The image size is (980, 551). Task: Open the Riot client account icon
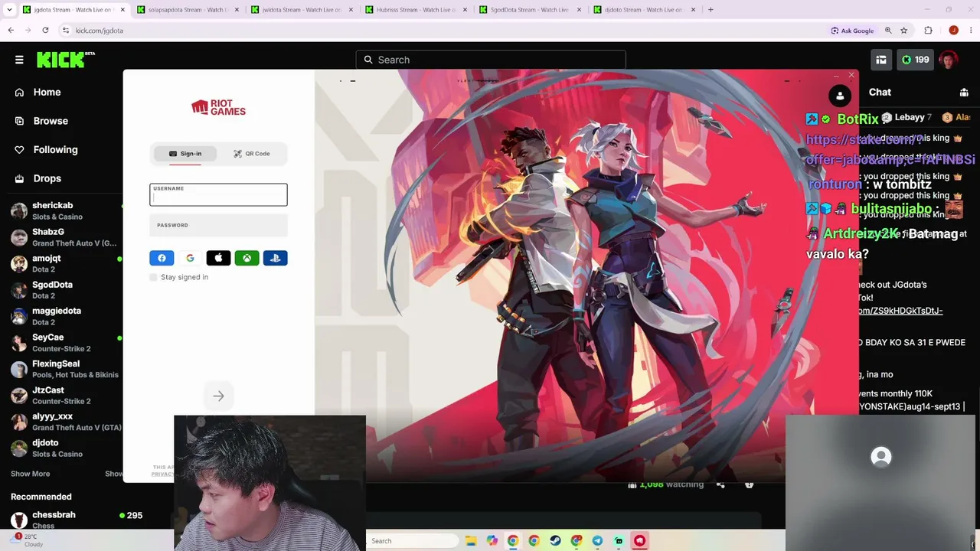[840, 96]
